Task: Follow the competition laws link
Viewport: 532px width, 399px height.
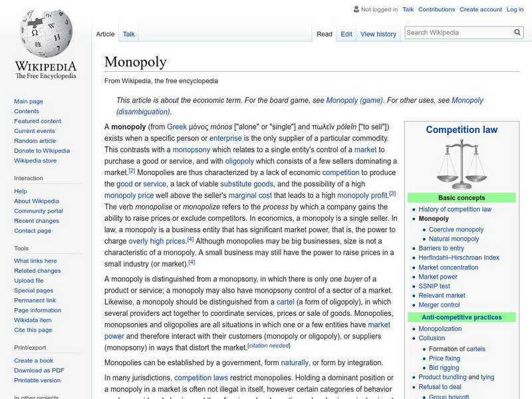Action: (201, 378)
